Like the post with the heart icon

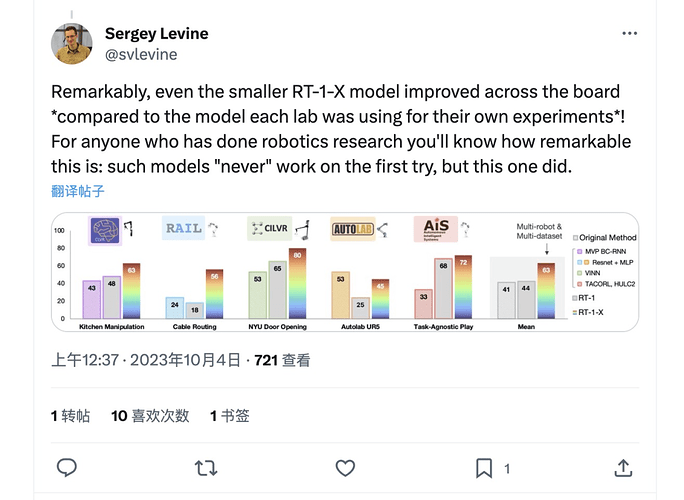tap(344, 467)
